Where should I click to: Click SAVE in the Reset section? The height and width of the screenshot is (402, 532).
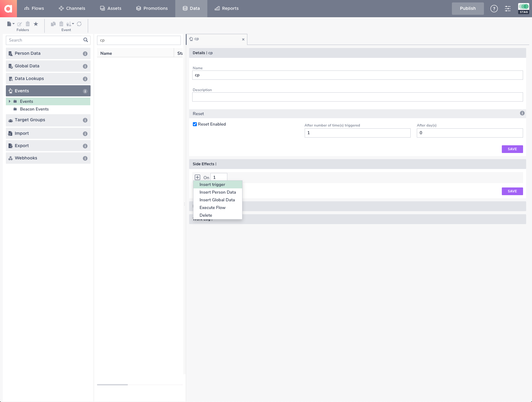pos(512,149)
